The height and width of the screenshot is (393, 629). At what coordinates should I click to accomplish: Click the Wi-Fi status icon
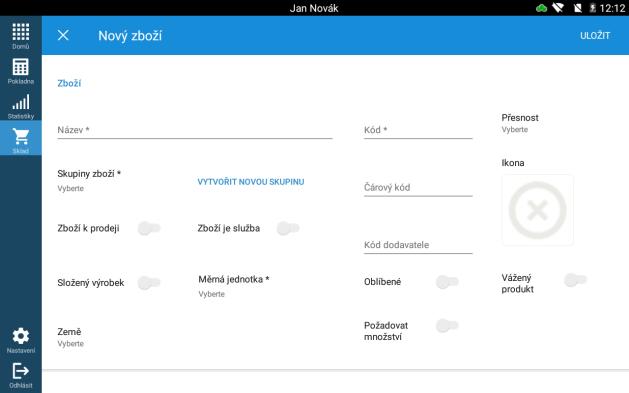(x=558, y=8)
